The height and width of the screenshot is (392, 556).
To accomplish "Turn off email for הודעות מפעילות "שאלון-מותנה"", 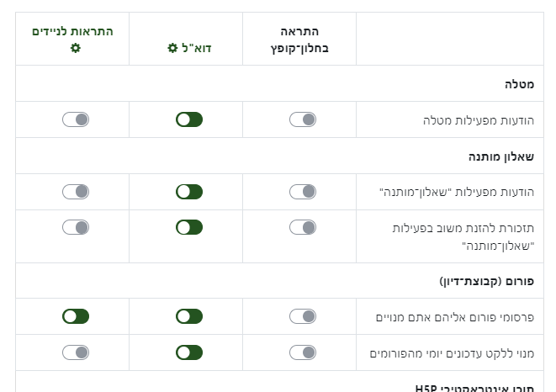I will 189,192.
